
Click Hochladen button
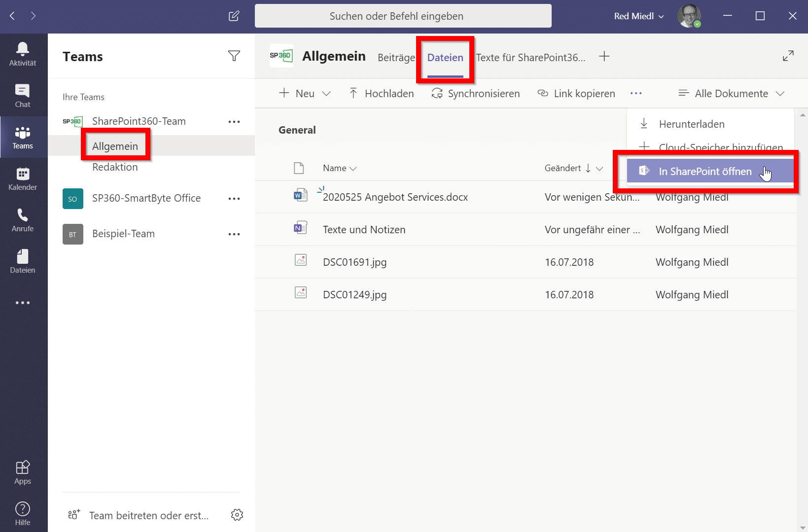(x=382, y=93)
